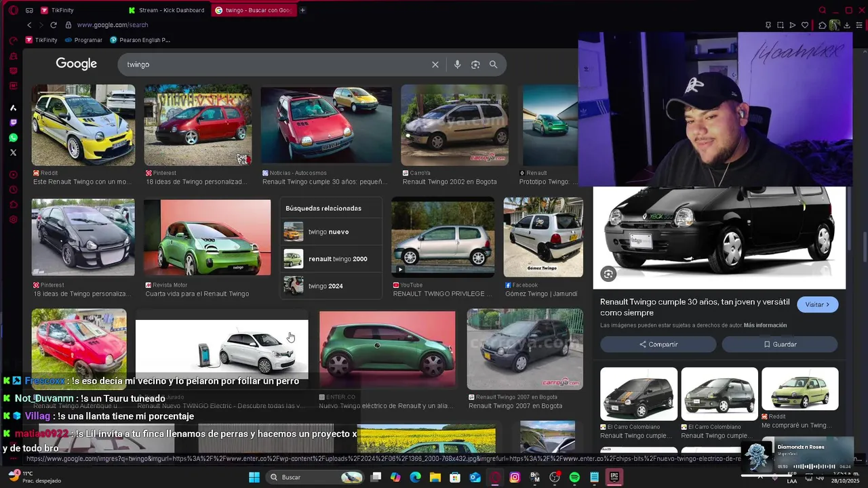Open the Noticias - Autocosmos red Twingo image
Screen dimensions: 868x488
pos(326,125)
